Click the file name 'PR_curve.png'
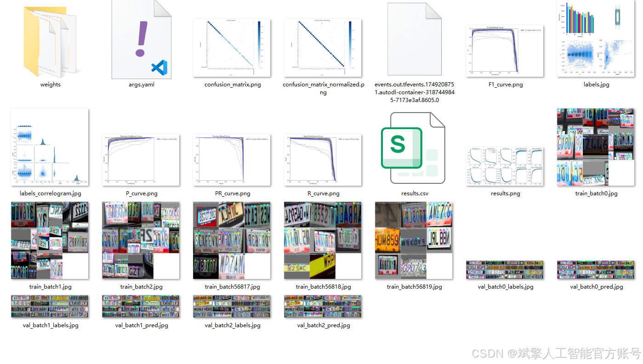The height and width of the screenshot is (364, 643). tap(233, 193)
